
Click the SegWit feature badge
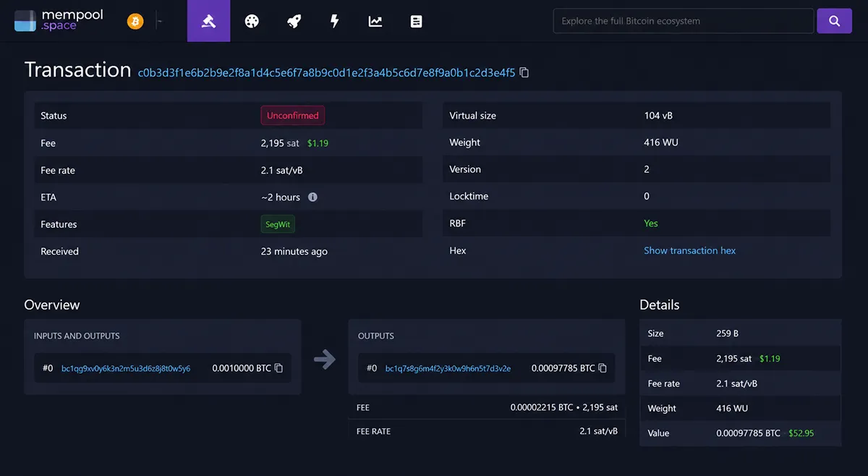pos(278,224)
